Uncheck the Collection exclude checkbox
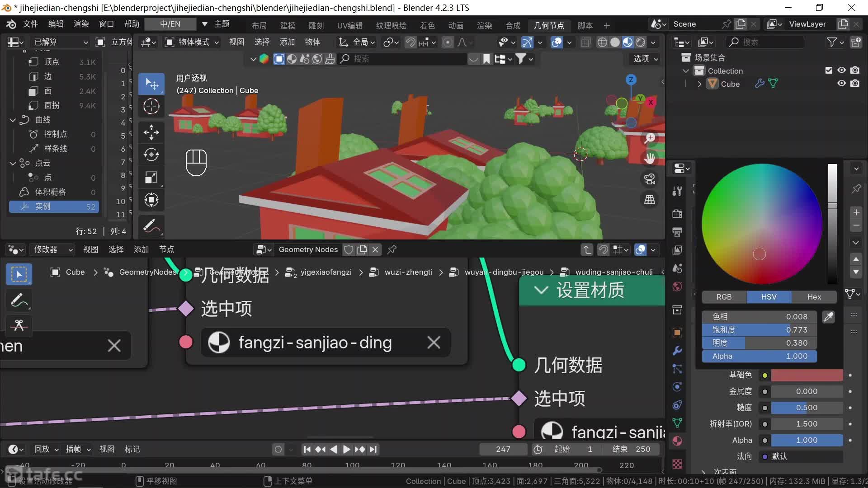This screenshot has width=868, height=488. click(829, 70)
